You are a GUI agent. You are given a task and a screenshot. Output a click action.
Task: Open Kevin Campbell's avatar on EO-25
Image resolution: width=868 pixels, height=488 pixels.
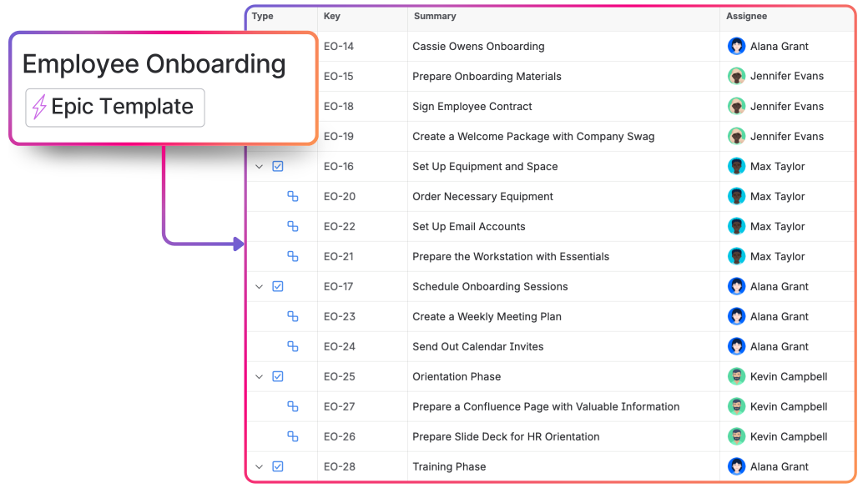tap(736, 376)
